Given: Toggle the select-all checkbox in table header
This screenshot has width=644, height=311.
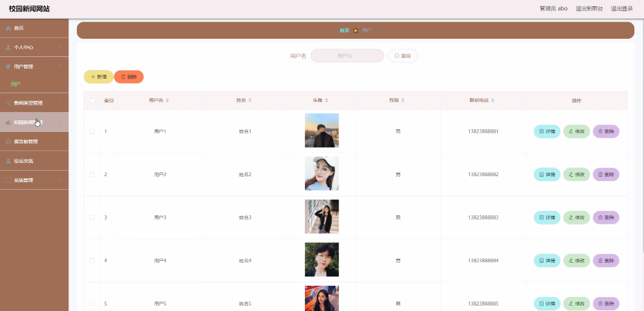Looking at the screenshot, I should point(92,101).
